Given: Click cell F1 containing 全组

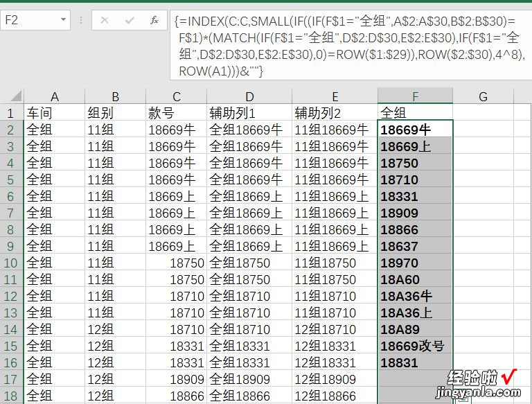Looking at the screenshot, I should click(x=415, y=113).
